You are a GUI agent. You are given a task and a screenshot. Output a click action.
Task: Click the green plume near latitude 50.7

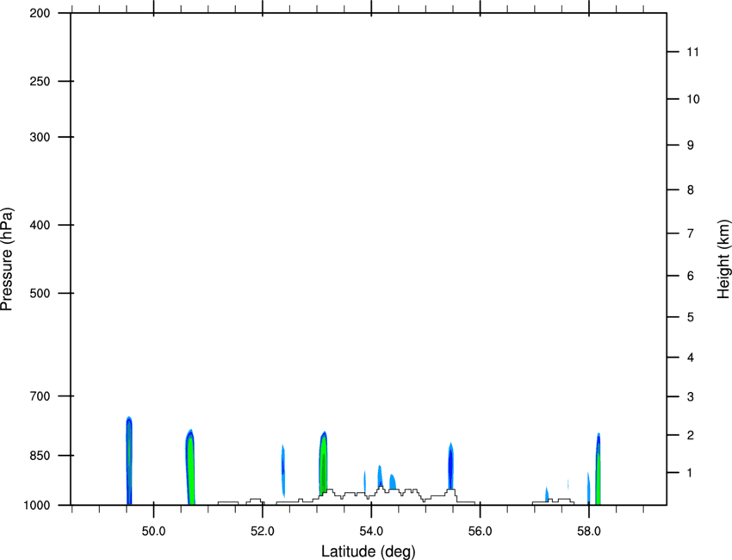[x=190, y=467]
